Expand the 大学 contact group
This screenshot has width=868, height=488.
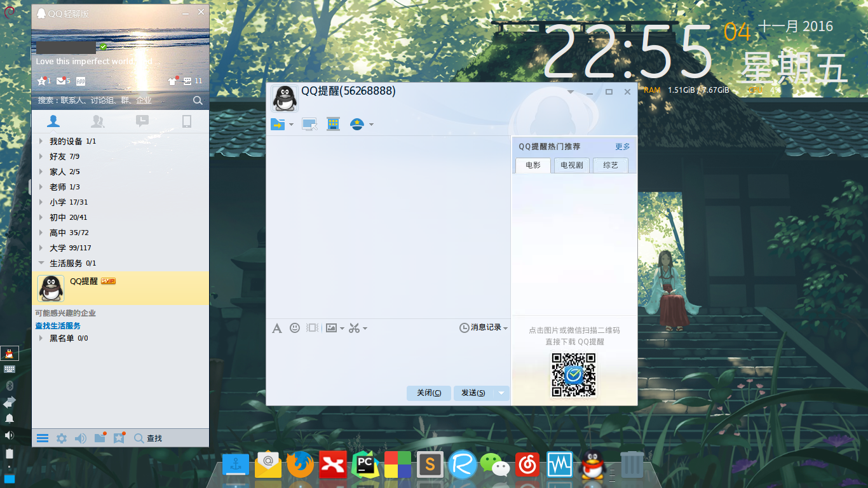pos(41,248)
